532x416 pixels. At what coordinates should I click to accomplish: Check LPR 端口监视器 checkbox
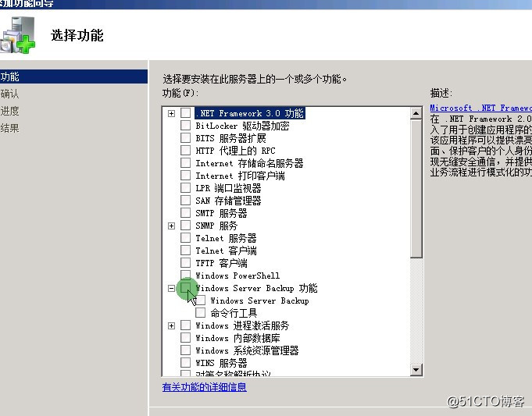(185, 188)
